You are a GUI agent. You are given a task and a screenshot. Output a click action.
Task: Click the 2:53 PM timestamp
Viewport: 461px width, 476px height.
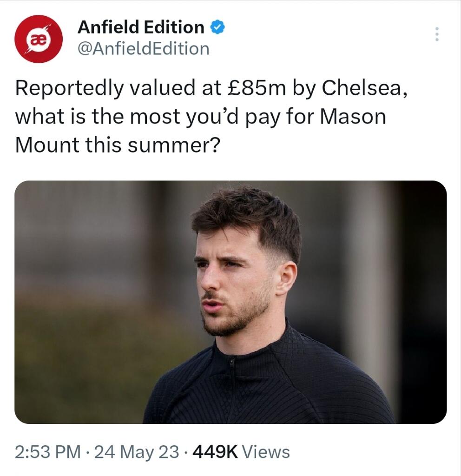click(x=47, y=451)
